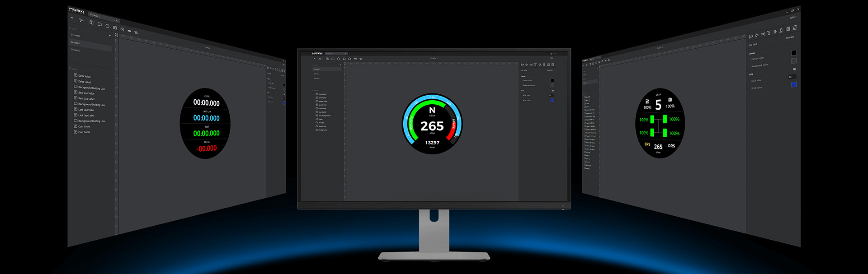Click the align left icon in right window
Screen dimensions: 868x274
pos(751,36)
